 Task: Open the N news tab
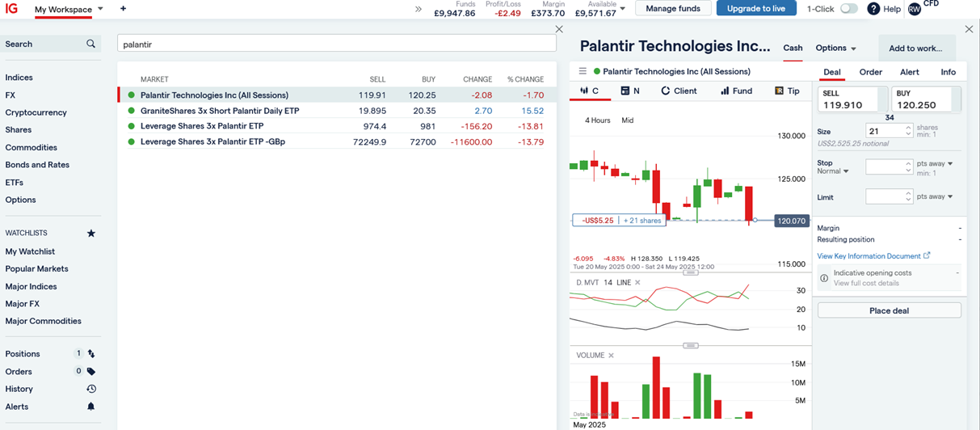[x=630, y=91]
